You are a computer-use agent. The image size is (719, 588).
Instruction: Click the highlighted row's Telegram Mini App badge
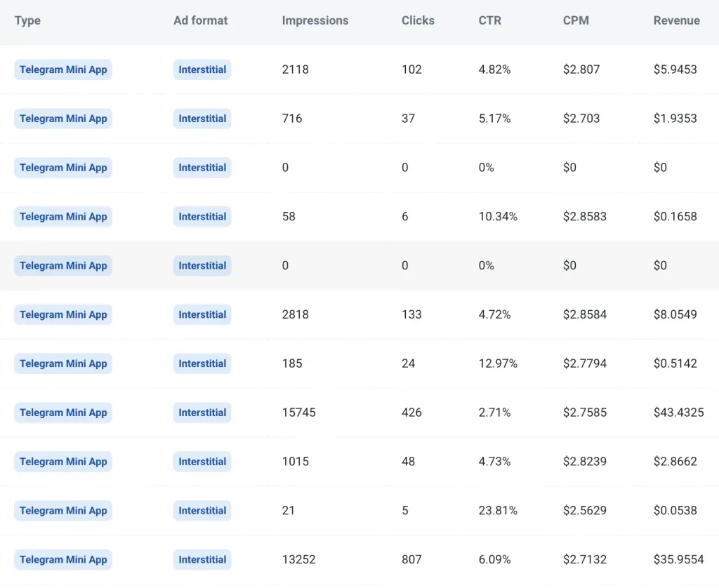pyautogui.click(x=63, y=266)
